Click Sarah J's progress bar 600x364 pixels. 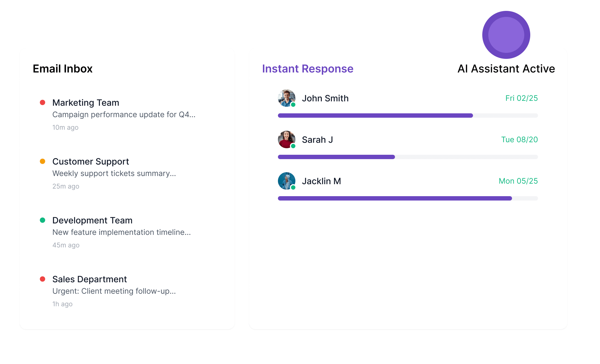(408, 157)
